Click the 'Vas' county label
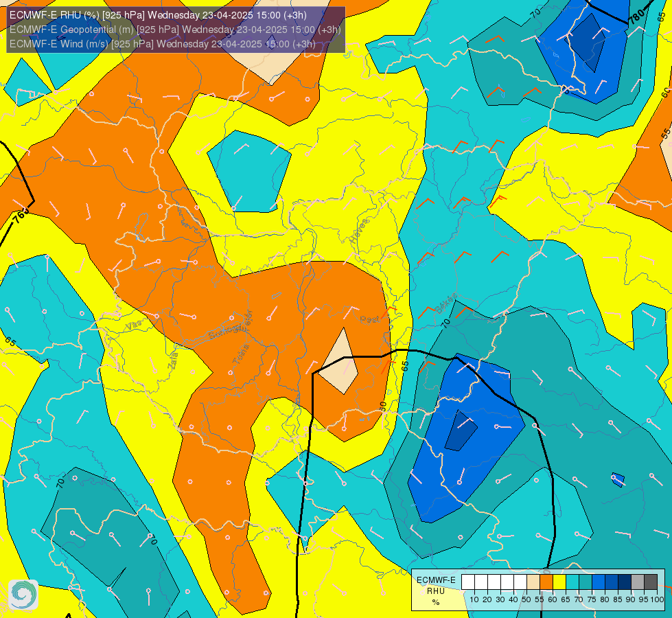Image resolution: width=672 pixels, height=618 pixels. click(134, 325)
